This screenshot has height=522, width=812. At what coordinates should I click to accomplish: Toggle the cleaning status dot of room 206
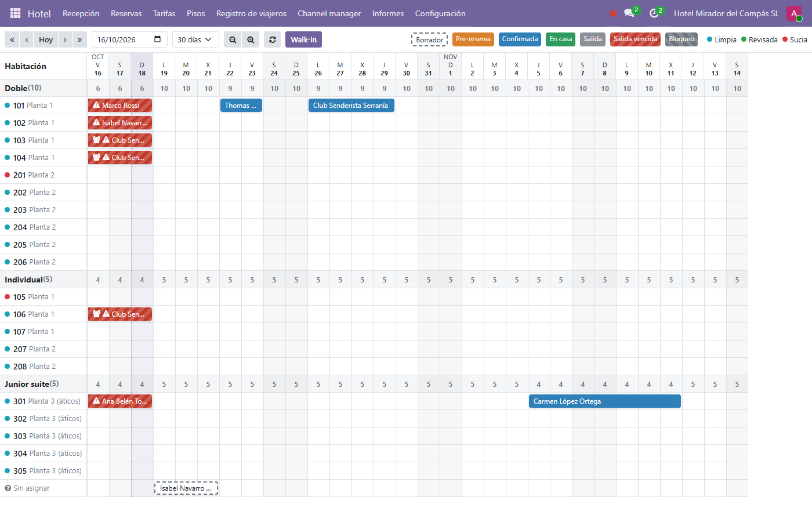coord(8,262)
